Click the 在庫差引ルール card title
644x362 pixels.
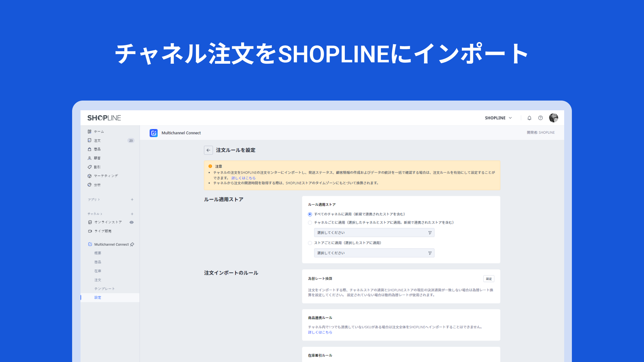320,355
